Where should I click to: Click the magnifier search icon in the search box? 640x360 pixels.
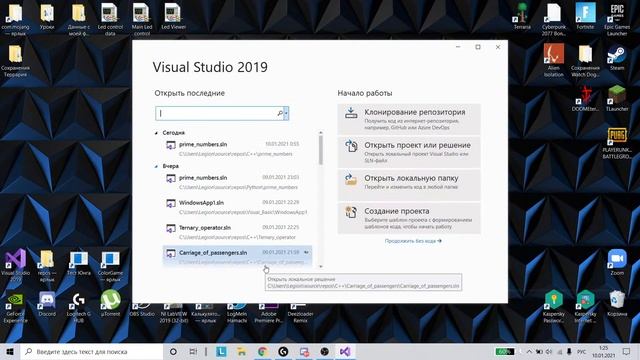click(x=280, y=113)
